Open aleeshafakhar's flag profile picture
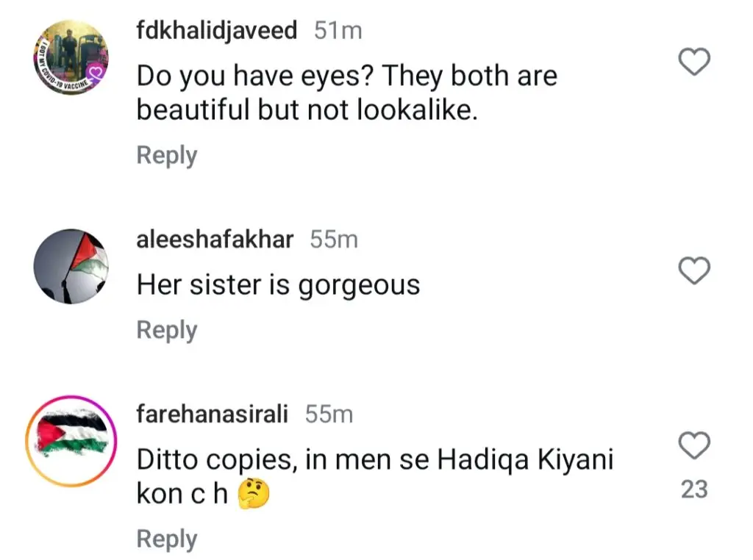 pyautogui.click(x=71, y=265)
